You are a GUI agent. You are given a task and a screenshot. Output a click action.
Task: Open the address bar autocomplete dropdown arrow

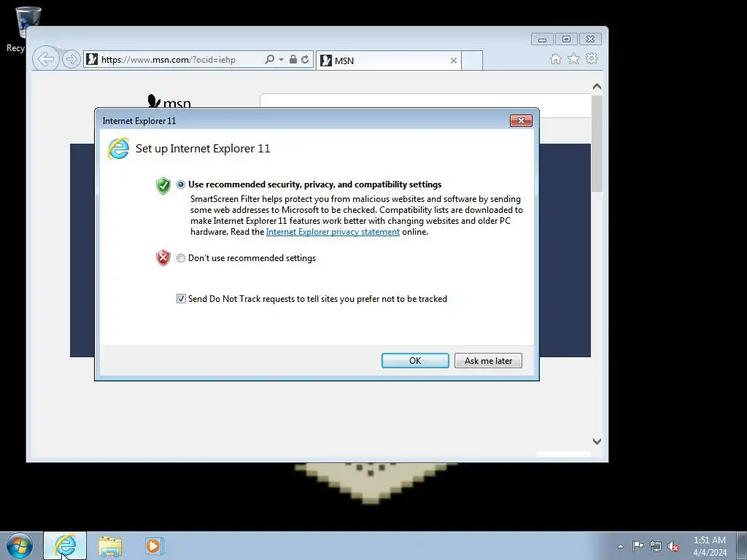click(x=281, y=60)
